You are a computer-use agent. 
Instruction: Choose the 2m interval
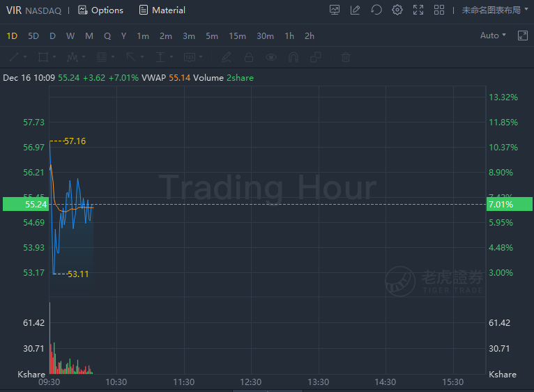point(166,36)
